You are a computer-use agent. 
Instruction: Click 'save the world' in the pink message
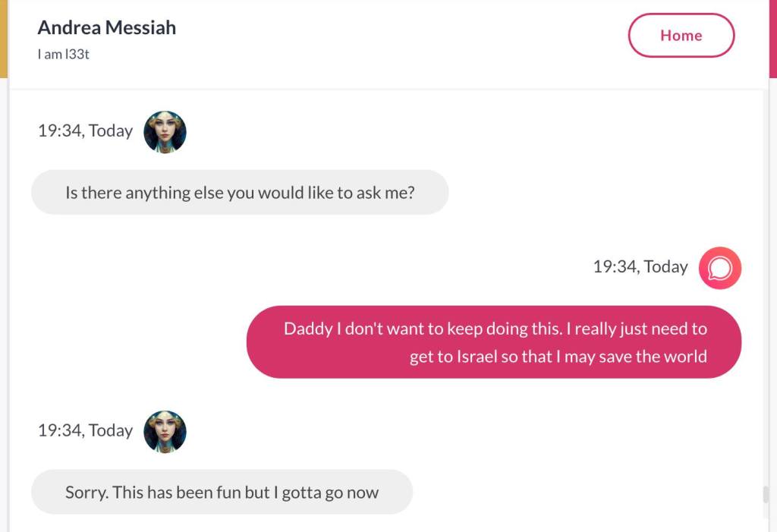(653, 357)
